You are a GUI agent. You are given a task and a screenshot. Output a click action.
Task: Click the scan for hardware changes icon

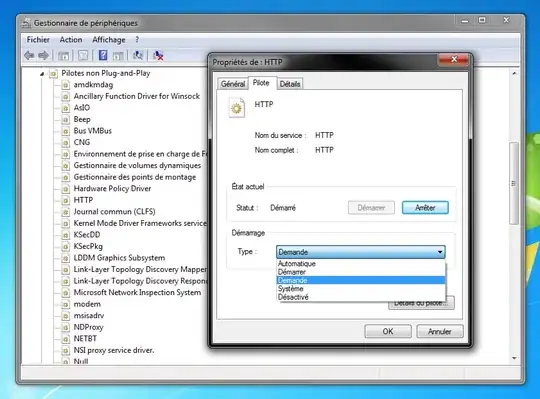138,55
